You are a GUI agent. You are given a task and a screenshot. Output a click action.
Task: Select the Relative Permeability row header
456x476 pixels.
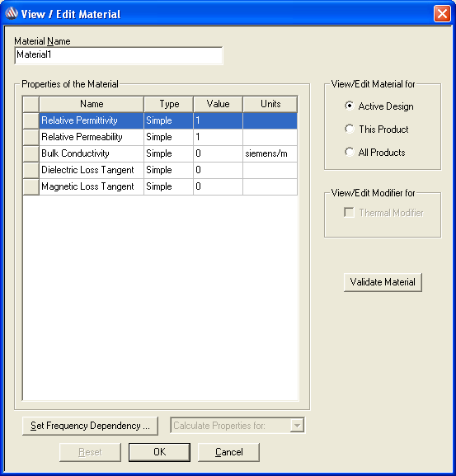point(31,137)
